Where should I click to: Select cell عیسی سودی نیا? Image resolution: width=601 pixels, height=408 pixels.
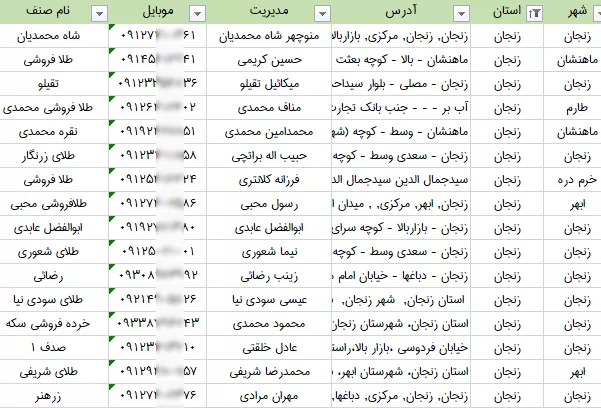click(269, 300)
